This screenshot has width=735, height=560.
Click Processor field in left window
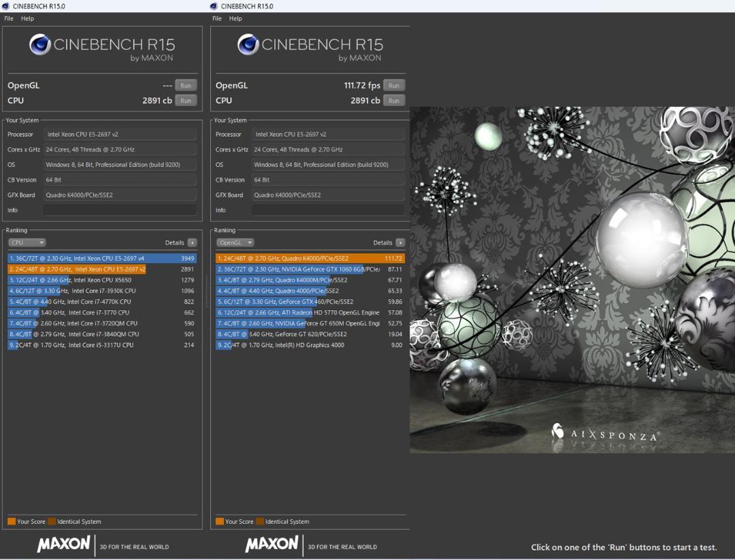pos(120,134)
